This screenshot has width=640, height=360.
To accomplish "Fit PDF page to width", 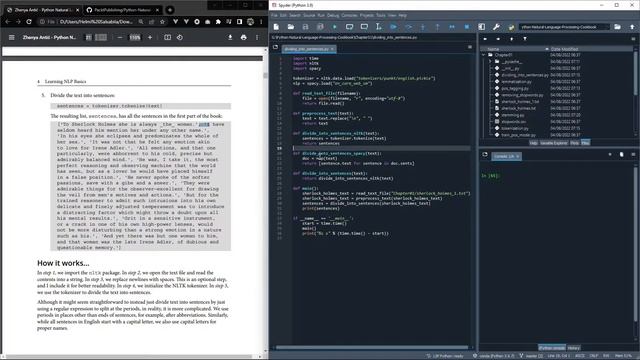I will pos(167,38).
